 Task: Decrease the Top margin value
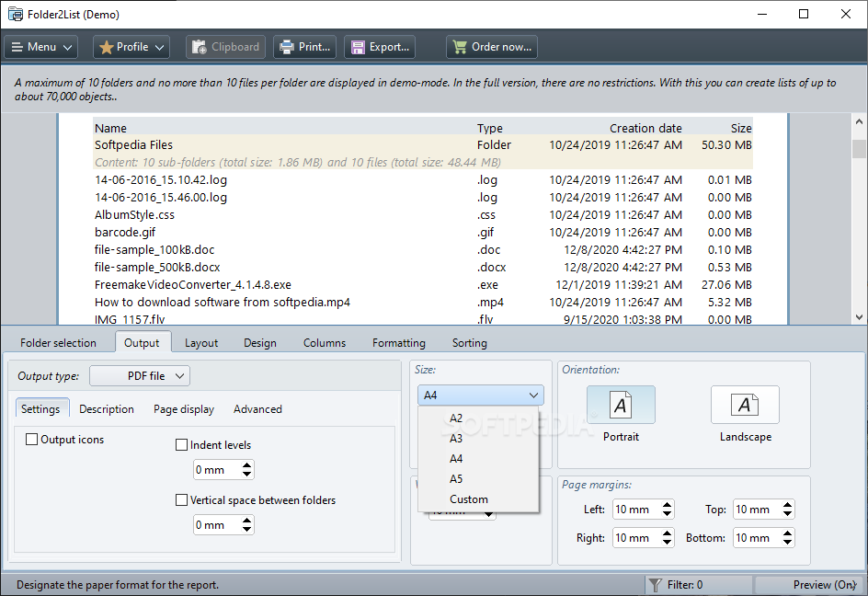tap(787, 514)
